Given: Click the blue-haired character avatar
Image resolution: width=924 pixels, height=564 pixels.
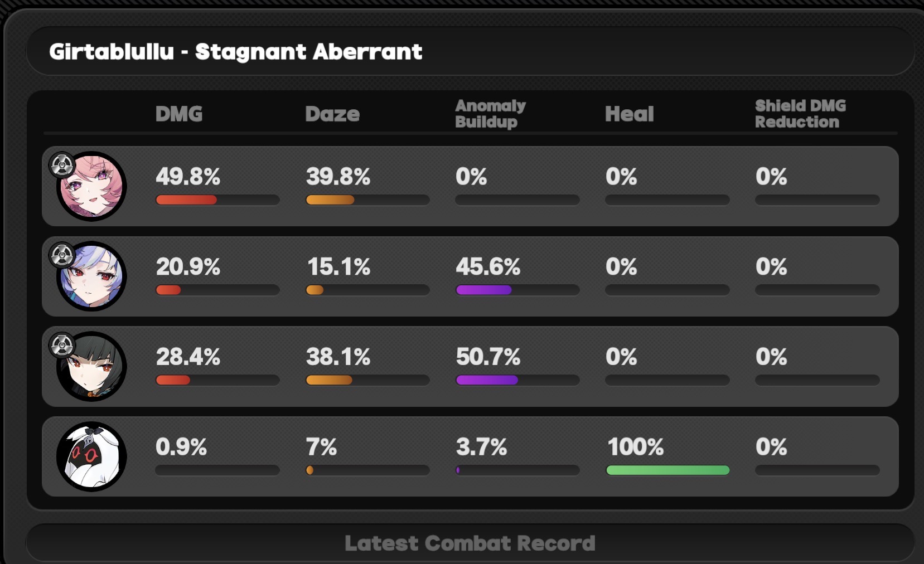Looking at the screenshot, I should tap(91, 276).
